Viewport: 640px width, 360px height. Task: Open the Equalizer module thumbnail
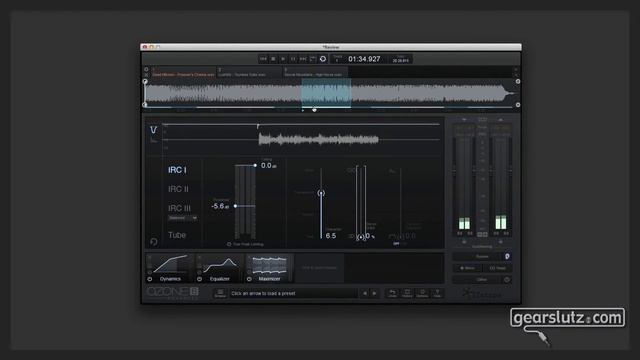220,268
